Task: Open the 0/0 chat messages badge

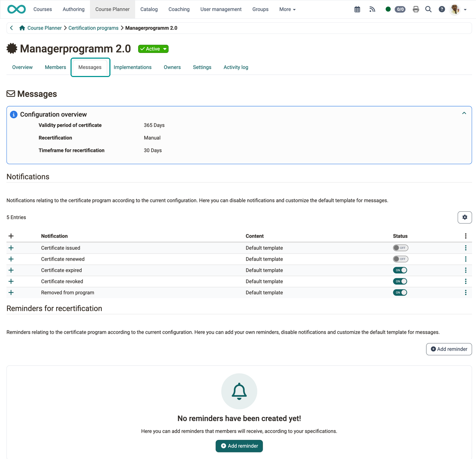Action: 400,9
